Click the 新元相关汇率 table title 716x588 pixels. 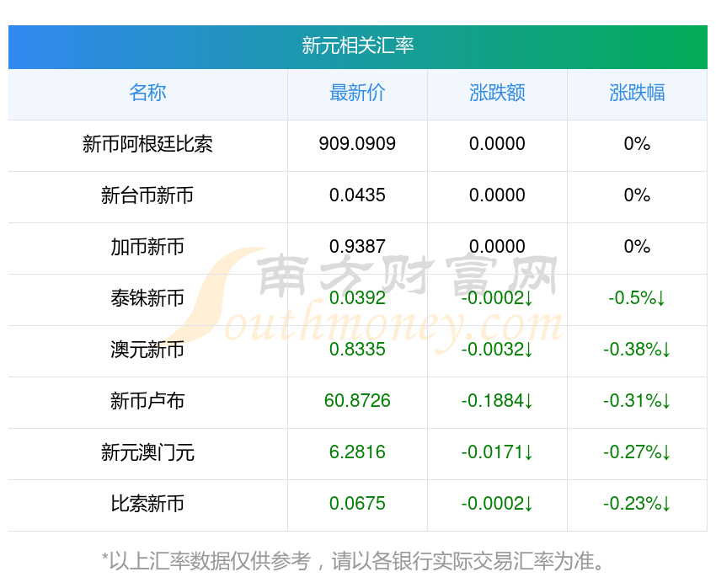pyautogui.click(x=357, y=45)
